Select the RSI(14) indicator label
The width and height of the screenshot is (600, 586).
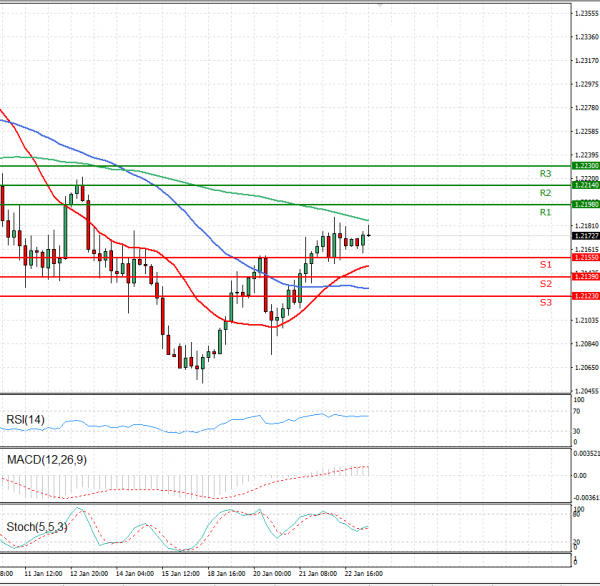tap(25, 420)
